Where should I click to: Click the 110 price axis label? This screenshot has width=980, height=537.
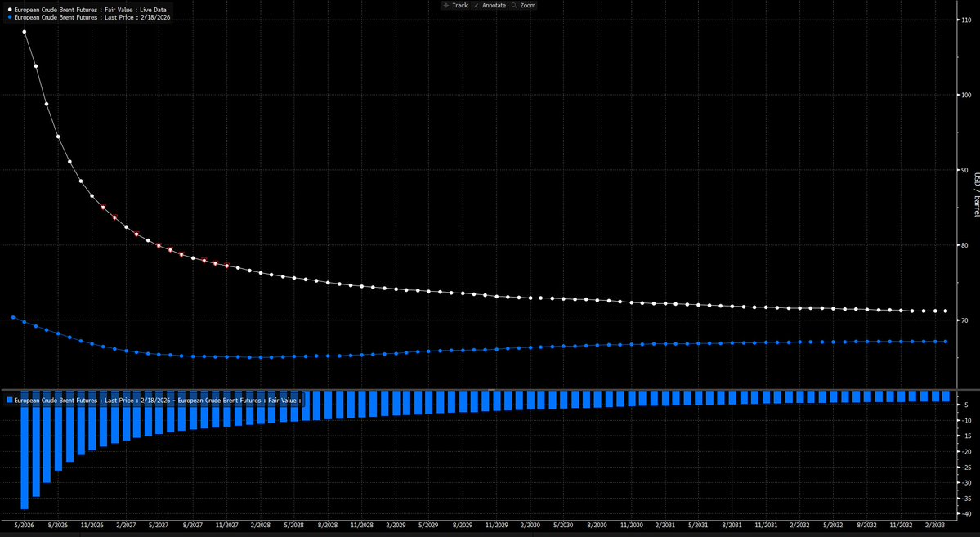point(965,20)
